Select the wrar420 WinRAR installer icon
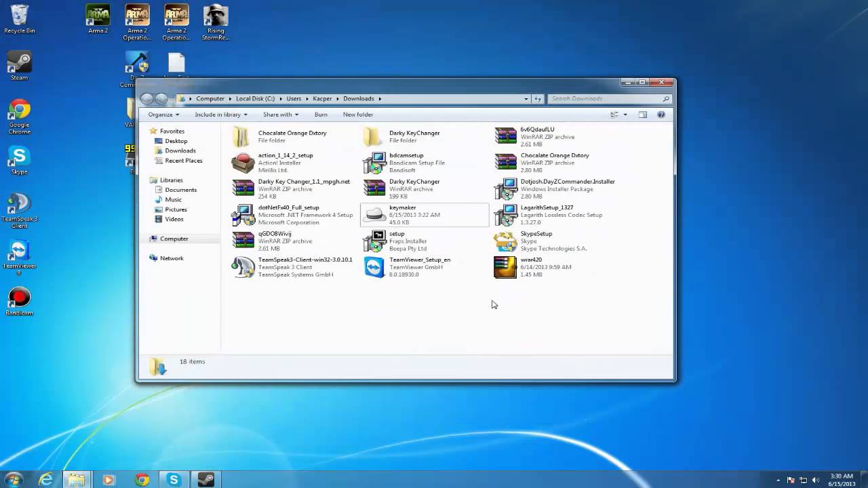Viewport: 868px width, 488px height. point(505,267)
